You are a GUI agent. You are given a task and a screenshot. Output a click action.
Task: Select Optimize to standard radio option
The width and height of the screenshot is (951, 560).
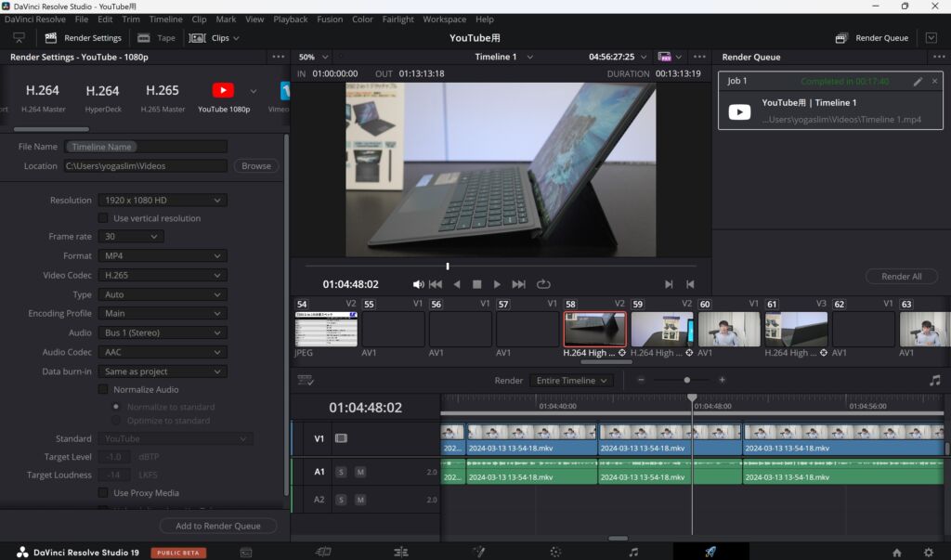pos(116,420)
